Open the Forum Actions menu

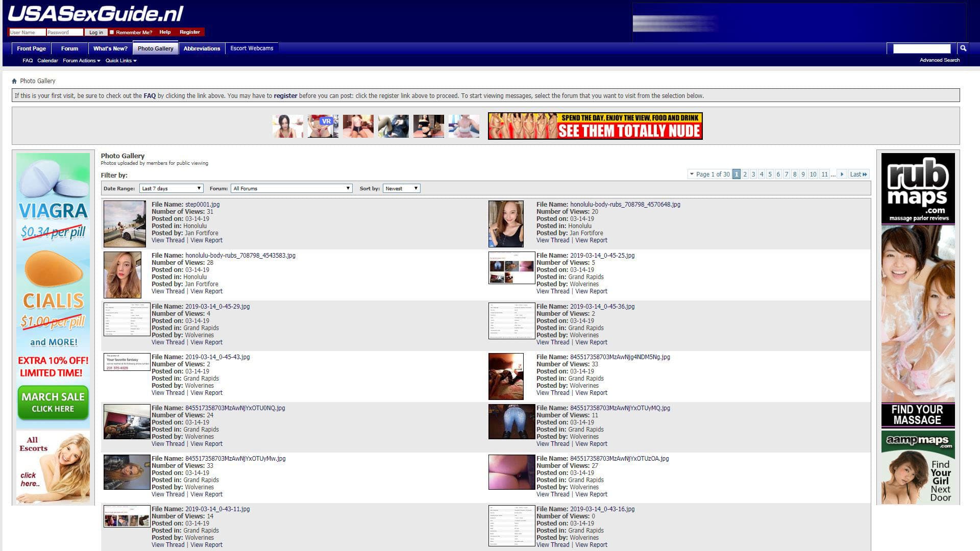click(81, 61)
